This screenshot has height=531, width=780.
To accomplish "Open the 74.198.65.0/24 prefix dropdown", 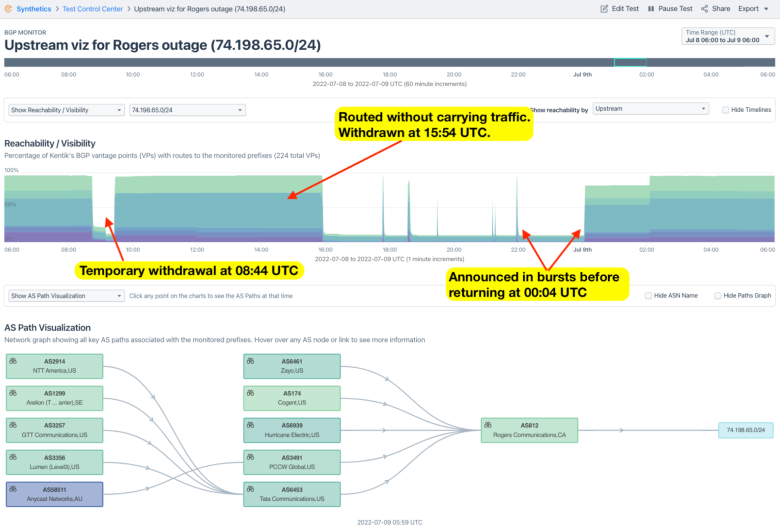I will [x=187, y=110].
